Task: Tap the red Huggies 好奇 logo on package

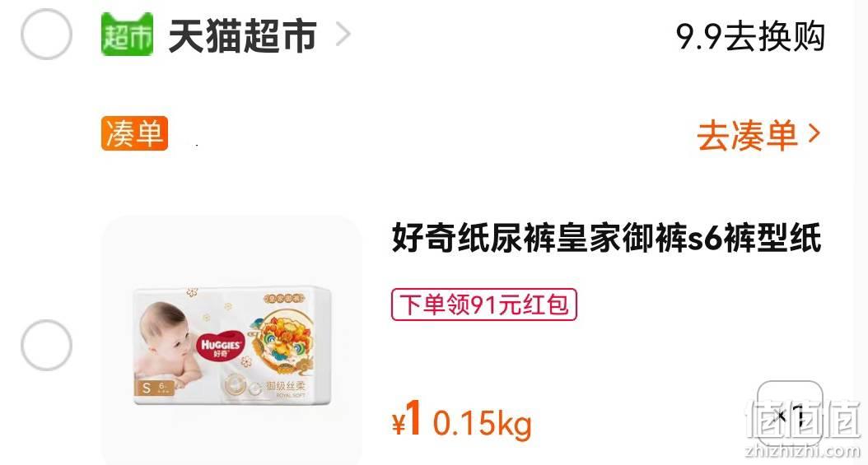Action: tap(221, 347)
